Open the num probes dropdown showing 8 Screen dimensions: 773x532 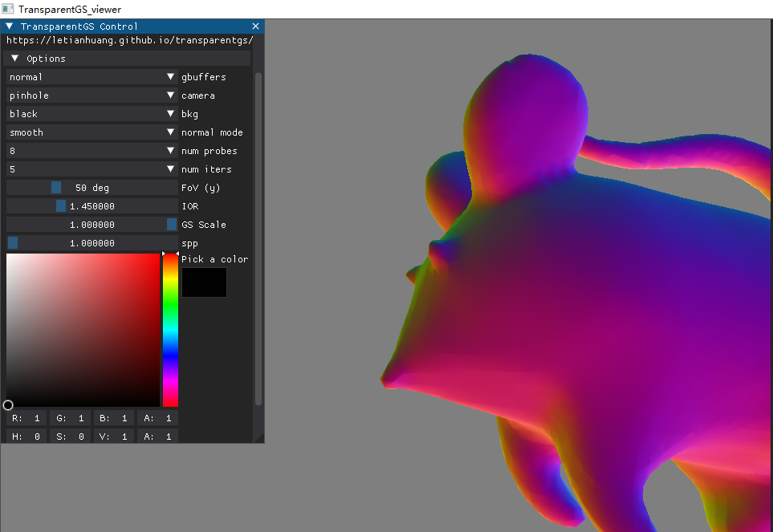(x=92, y=151)
